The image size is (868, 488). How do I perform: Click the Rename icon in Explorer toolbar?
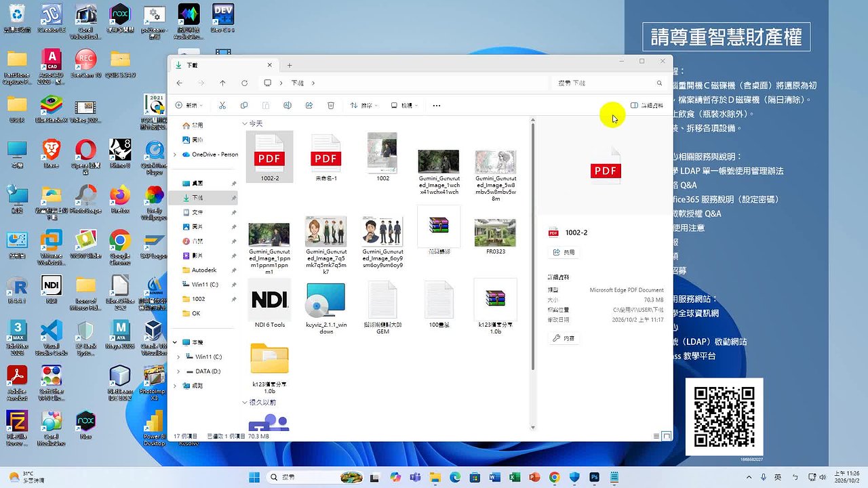[288, 106]
